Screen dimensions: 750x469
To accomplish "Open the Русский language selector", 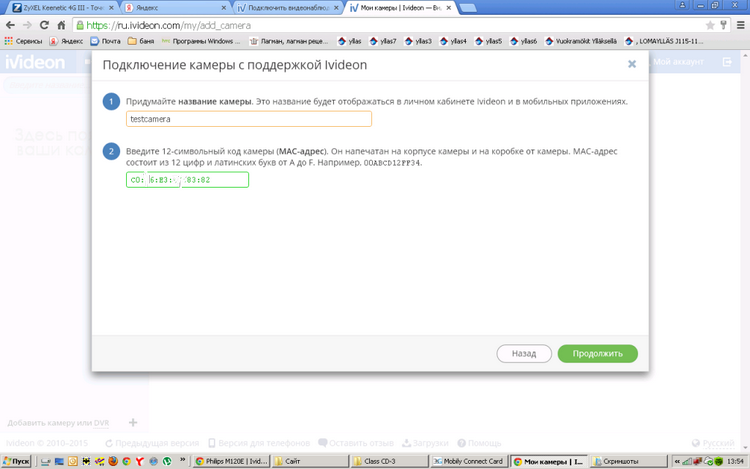I will [x=713, y=443].
